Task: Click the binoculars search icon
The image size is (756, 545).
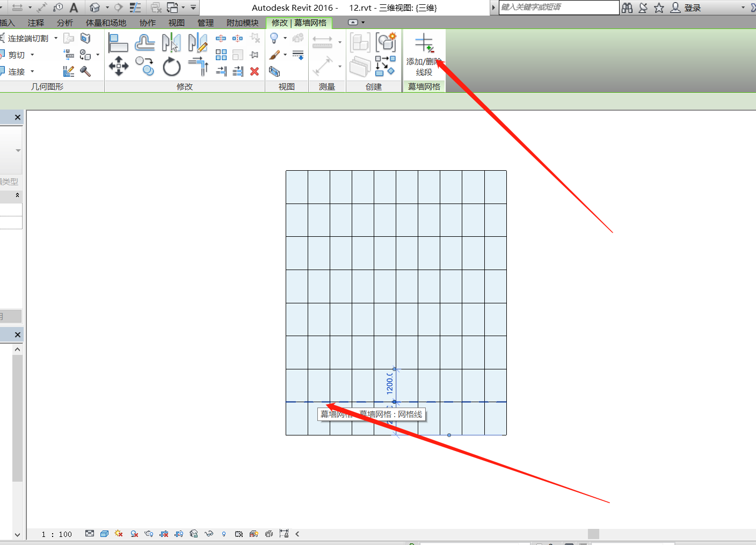Action: tap(627, 8)
